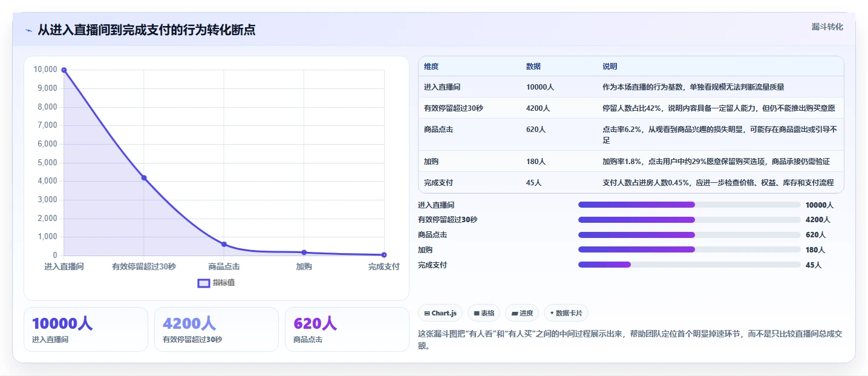Click the 620人 label beside the progress bar
The image size is (868, 376).
pyautogui.click(x=815, y=235)
